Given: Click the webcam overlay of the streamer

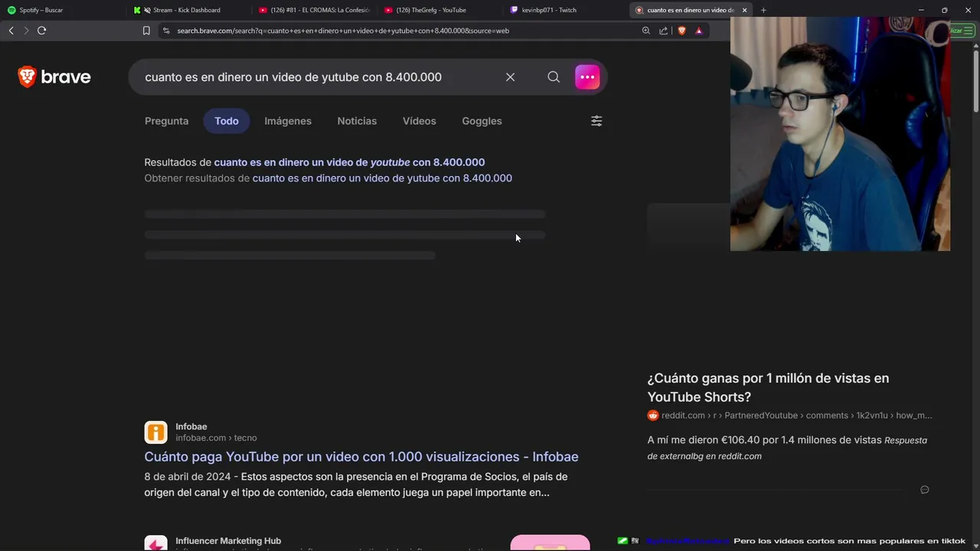Looking at the screenshot, I should click(x=840, y=134).
